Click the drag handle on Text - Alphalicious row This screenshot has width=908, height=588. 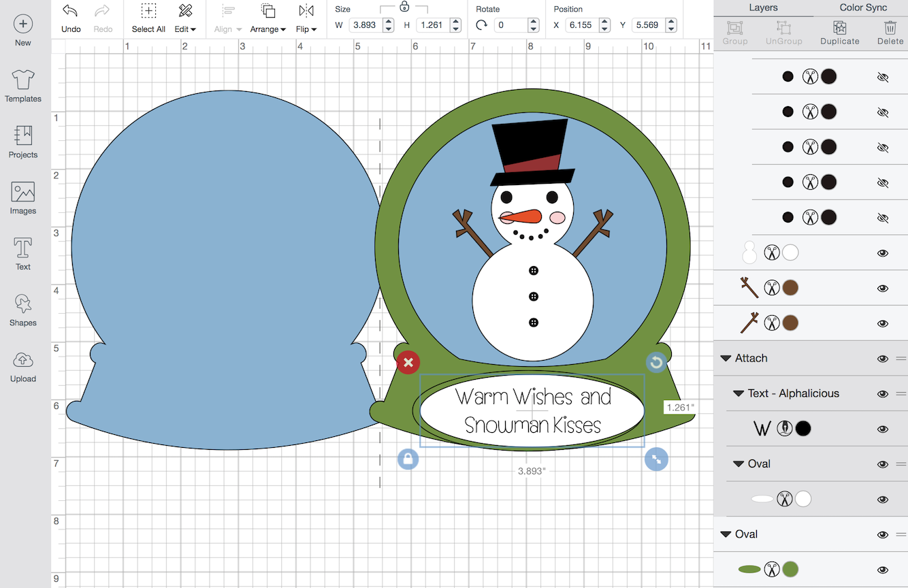tap(901, 393)
